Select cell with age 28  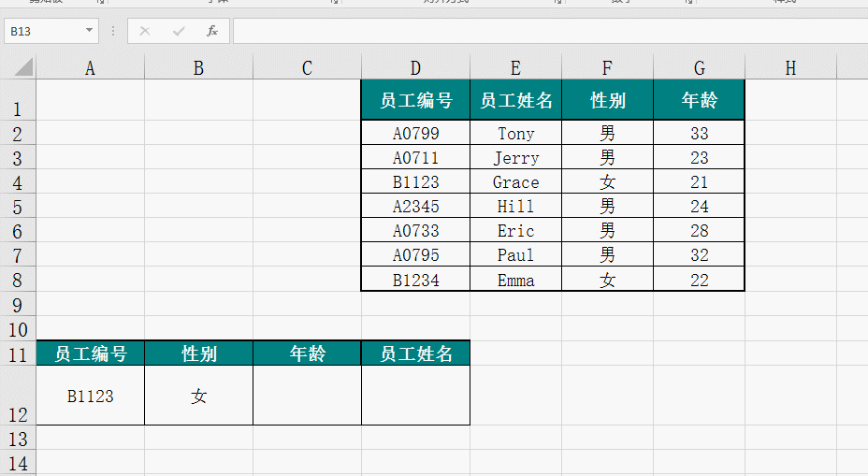(x=699, y=230)
